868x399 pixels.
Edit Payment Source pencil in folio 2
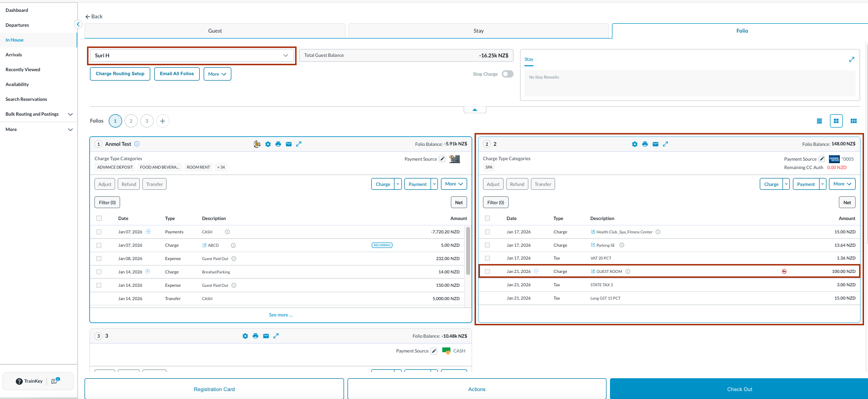pos(822,159)
